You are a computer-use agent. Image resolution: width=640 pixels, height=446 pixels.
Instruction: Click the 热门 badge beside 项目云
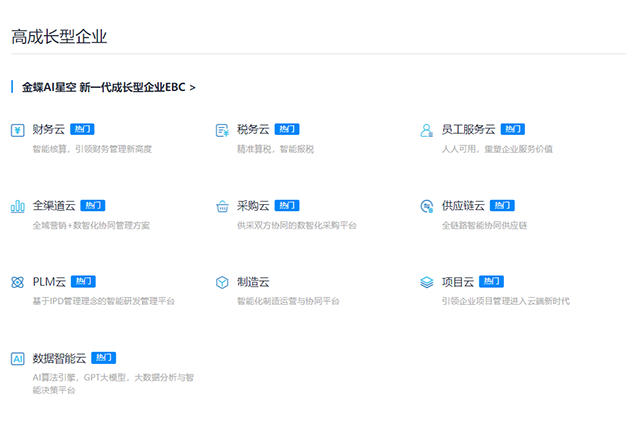491,282
